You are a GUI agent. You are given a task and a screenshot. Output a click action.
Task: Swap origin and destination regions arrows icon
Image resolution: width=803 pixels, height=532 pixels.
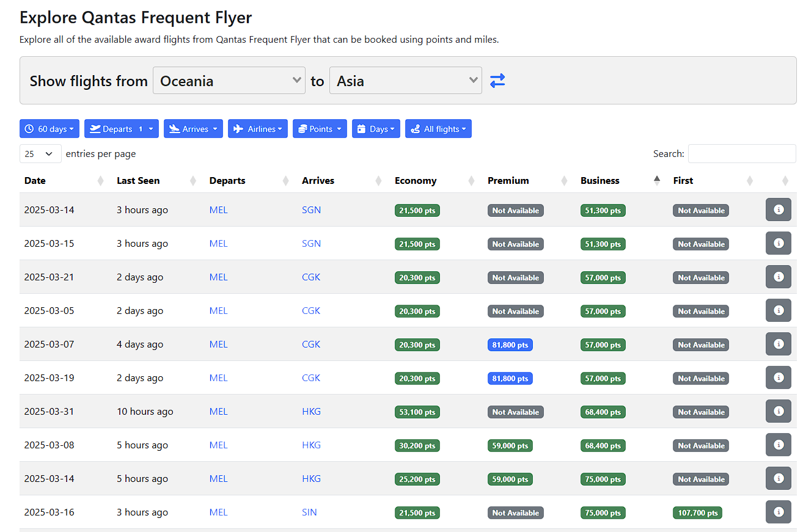coord(497,81)
